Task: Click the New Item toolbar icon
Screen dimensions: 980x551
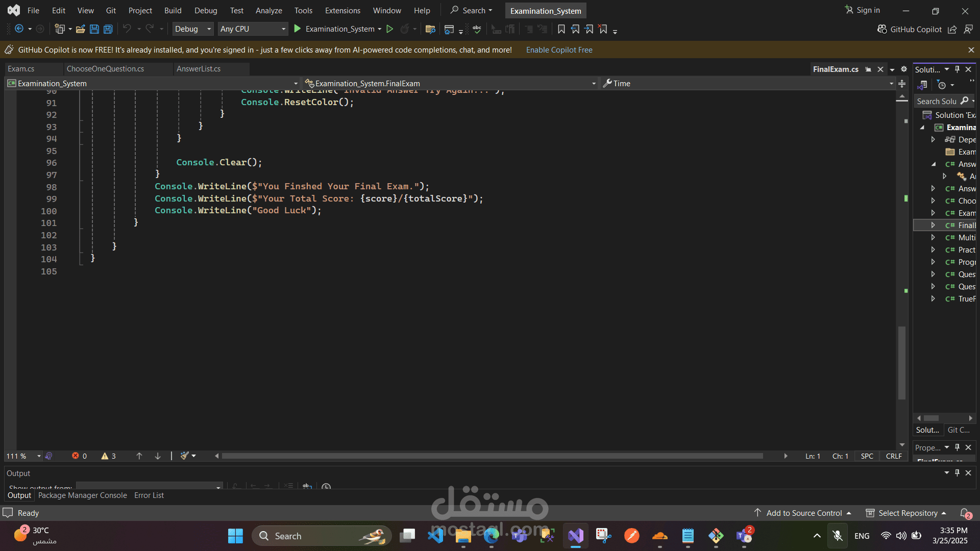Action: tap(60, 29)
